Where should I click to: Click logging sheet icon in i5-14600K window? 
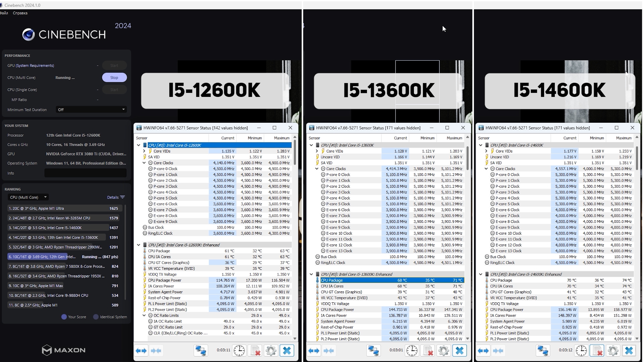tap(597, 351)
